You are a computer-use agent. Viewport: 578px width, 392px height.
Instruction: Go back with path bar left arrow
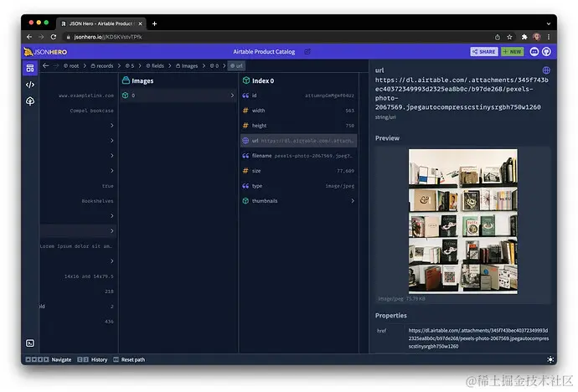click(x=46, y=65)
